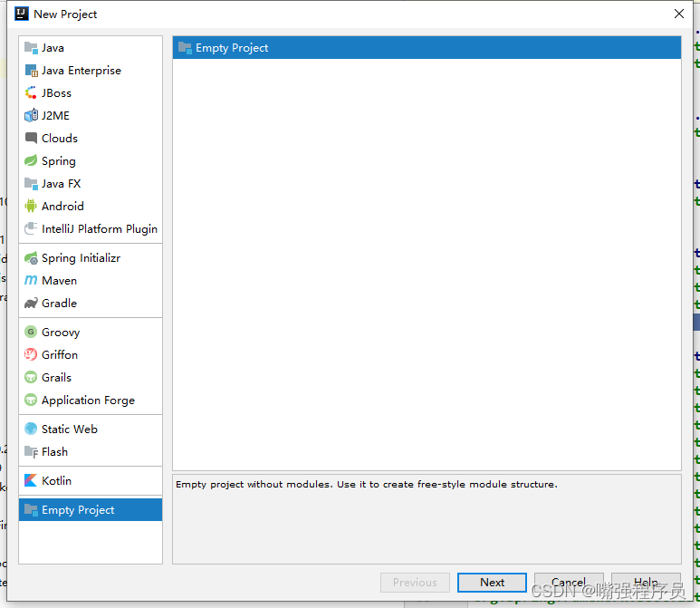The height and width of the screenshot is (608, 700).
Task: Choose Gradle project type
Action: coord(91,303)
